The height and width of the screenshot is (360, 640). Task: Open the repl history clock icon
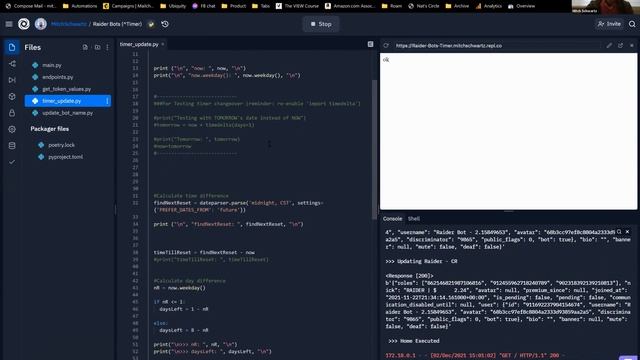tap(165, 24)
